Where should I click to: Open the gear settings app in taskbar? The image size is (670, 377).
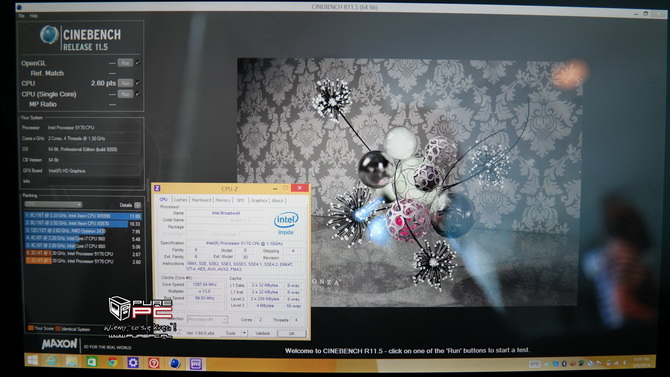click(133, 363)
